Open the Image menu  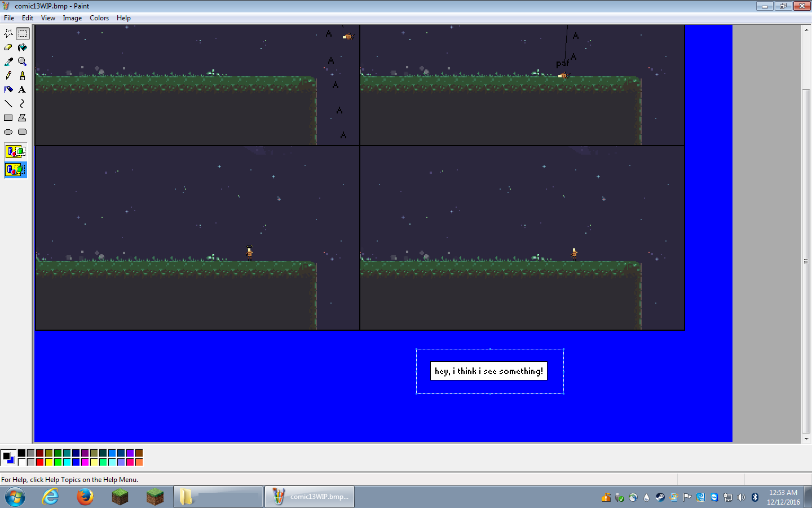[x=72, y=18]
